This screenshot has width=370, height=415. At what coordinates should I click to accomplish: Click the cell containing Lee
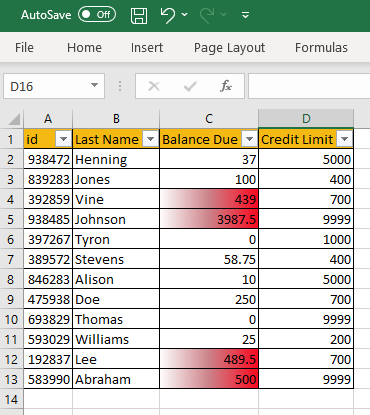click(x=116, y=359)
